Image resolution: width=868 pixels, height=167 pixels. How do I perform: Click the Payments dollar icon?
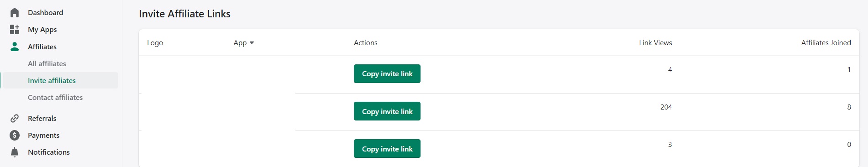[15, 135]
